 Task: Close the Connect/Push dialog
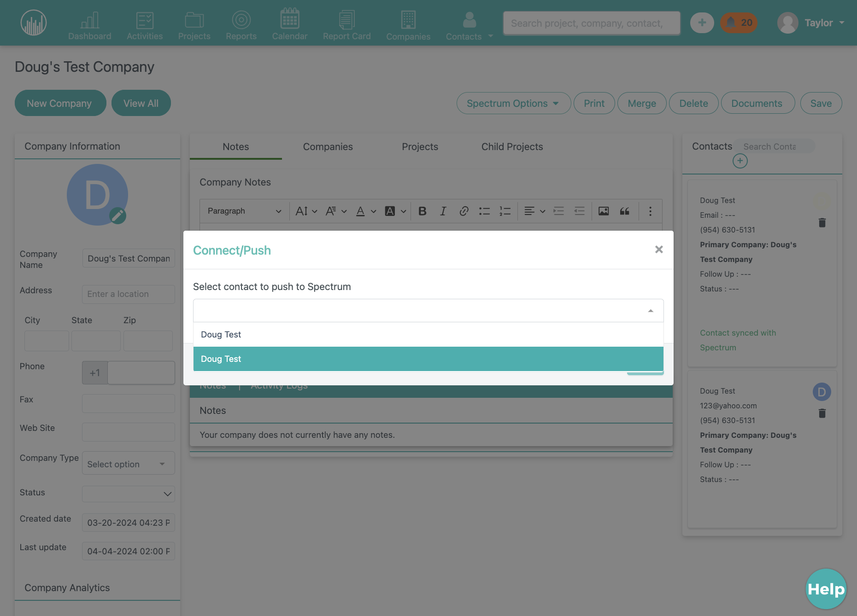(659, 249)
